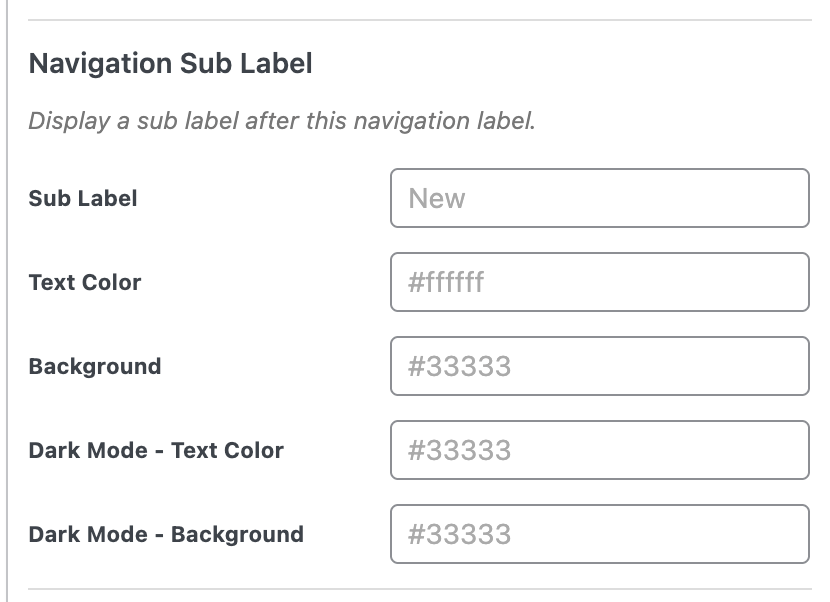This screenshot has width=830, height=602.
Task: Click the italic sub label description text
Action: (x=282, y=122)
